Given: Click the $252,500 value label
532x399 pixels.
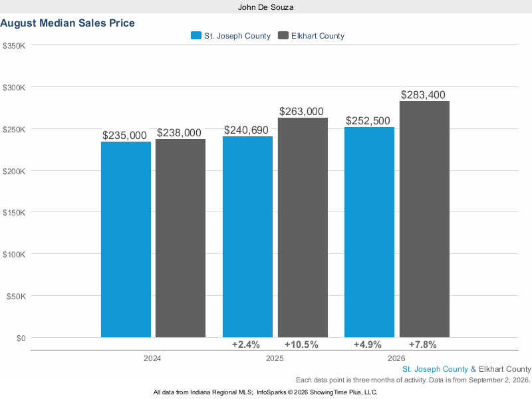Looking at the screenshot, I should click(368, 121).
